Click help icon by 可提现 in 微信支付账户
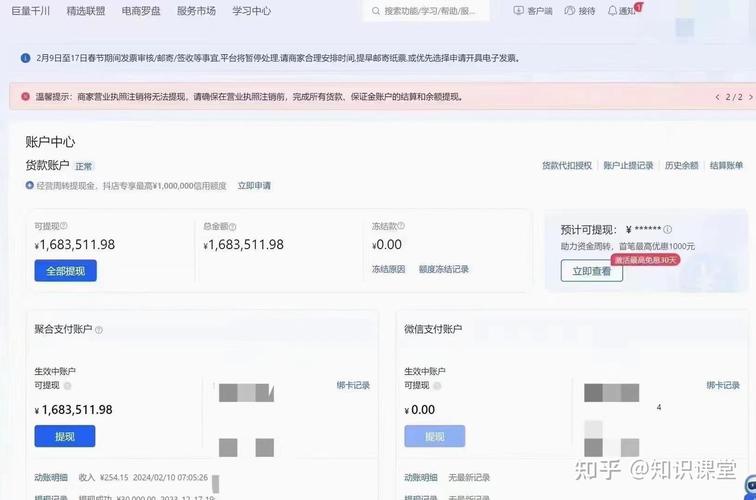Screen dimensions: 756x500 coord(437,386)
